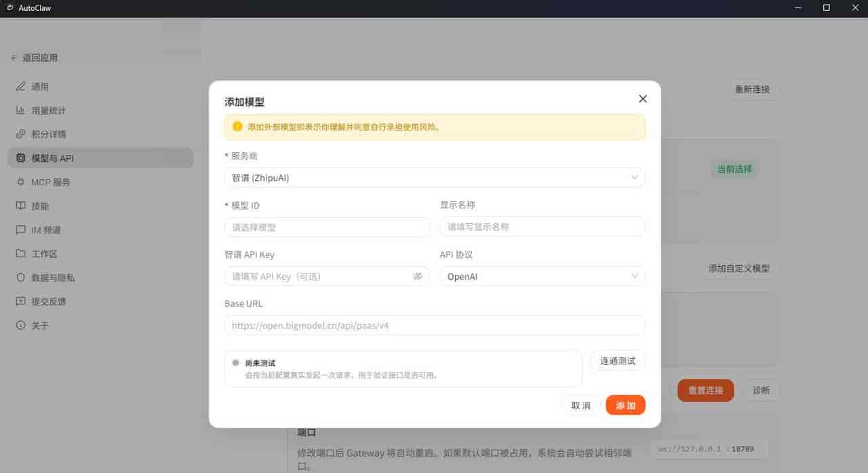Select 模型与 API menu item

(100, 158)
